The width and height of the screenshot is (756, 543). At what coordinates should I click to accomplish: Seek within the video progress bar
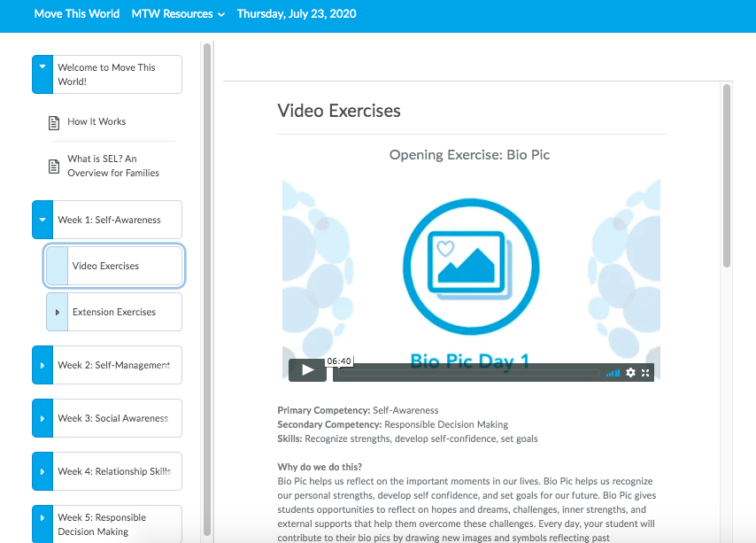click(x=468, y=373)
